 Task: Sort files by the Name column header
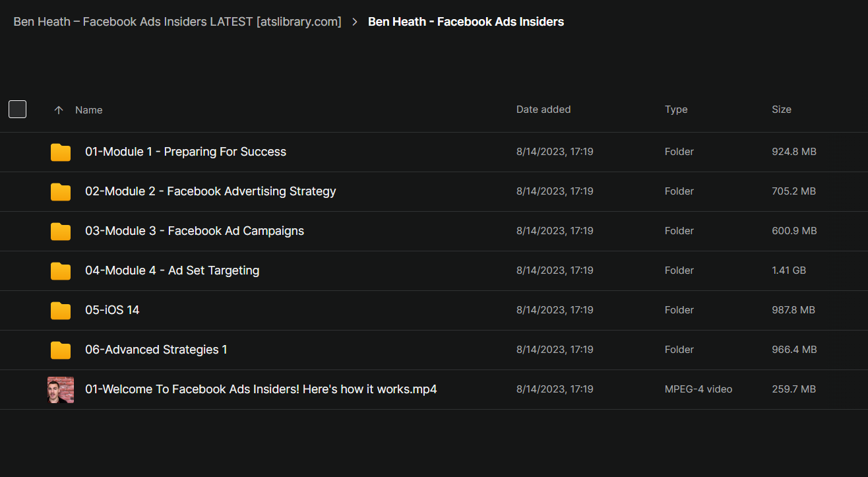89,110
